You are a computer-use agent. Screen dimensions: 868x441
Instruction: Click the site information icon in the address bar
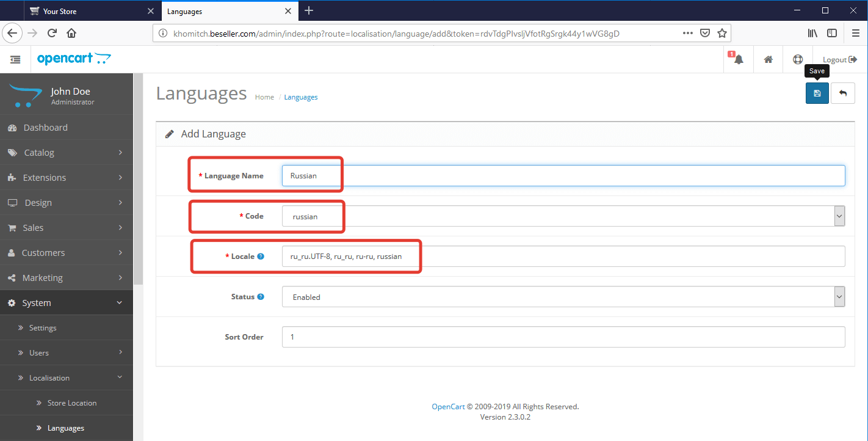[162, 34]
